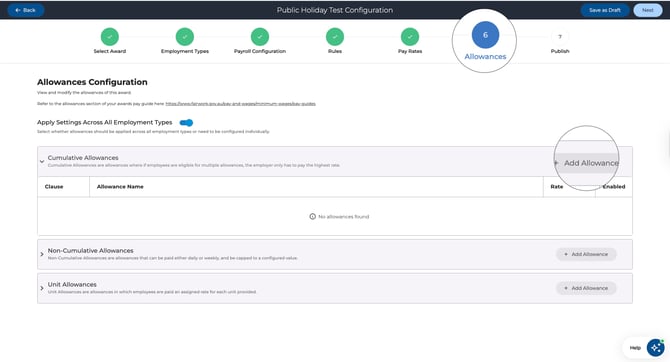Click the Select Award step label
The width and height of the screenshot is (670, 362).
pos(110,51)
